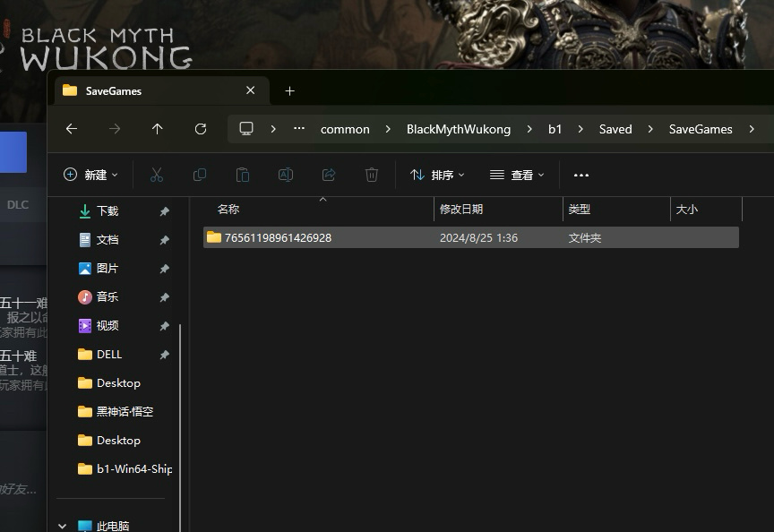The height and width of the screenshot is (532, 774).
Task: Open 音乐 (Music) in the sidebar
Action: pyautogui.click(x=107, y=297)
